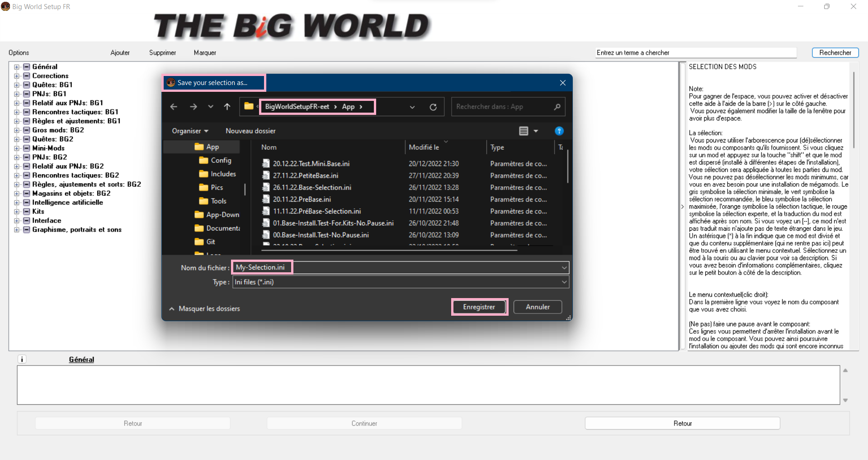Screen dimensions: 868x460
Task: Click the info i button
Action: pyautogui.click(x=22, y=359)
